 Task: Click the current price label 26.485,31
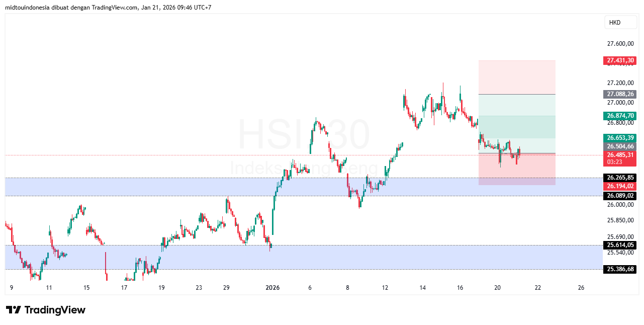[620, 155]
